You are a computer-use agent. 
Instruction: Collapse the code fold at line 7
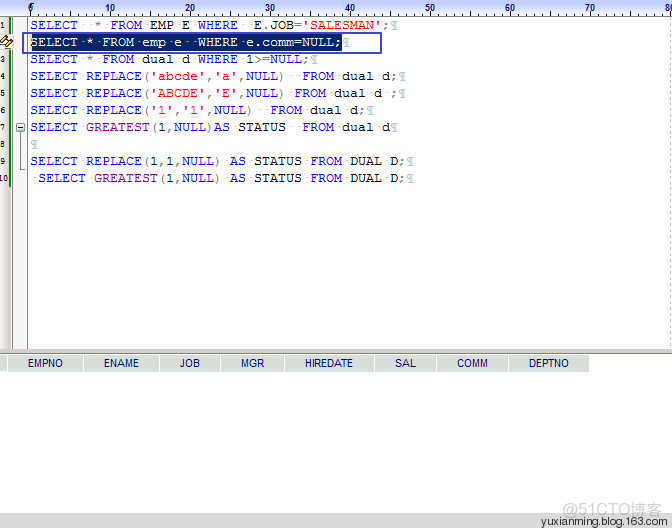click(20, 127)
